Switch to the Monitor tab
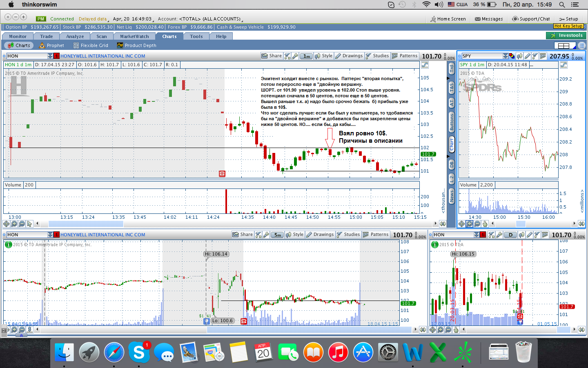 click(x=18, y=36)
